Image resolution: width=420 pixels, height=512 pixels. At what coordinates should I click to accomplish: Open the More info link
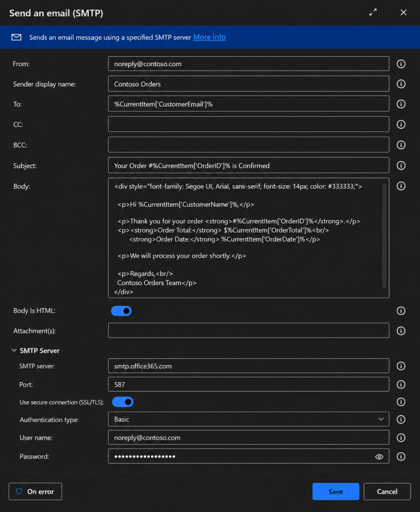point(209,37)
